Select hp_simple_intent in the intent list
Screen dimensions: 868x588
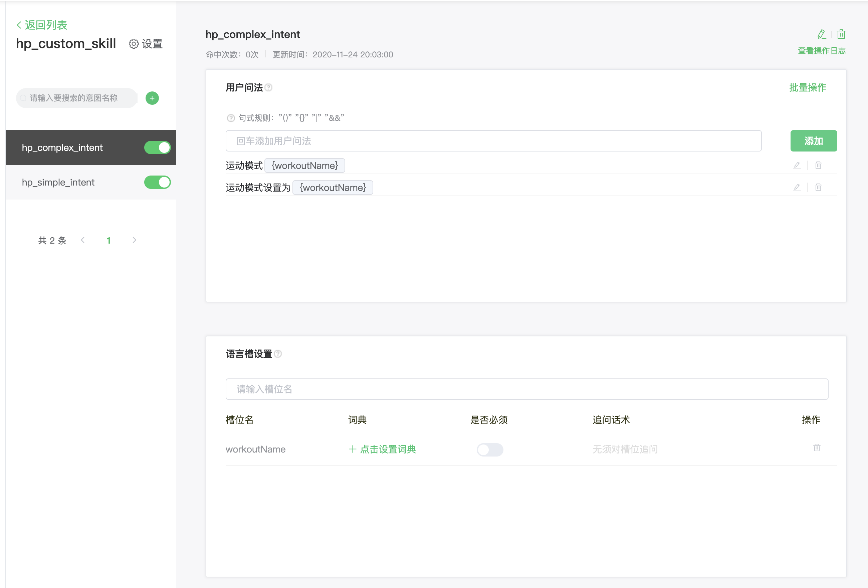pyautogui.click(x=58, y=183)
